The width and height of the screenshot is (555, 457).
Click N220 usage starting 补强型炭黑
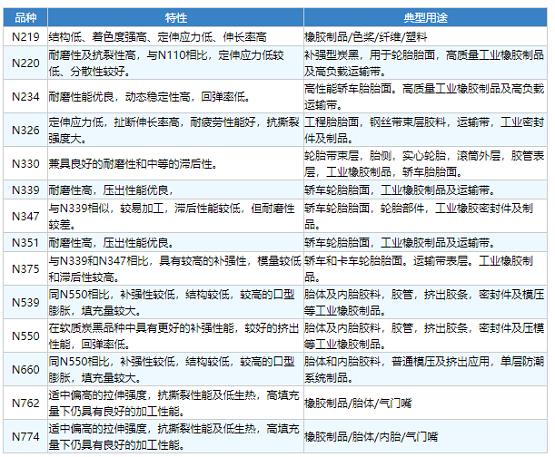coord(424,63)
